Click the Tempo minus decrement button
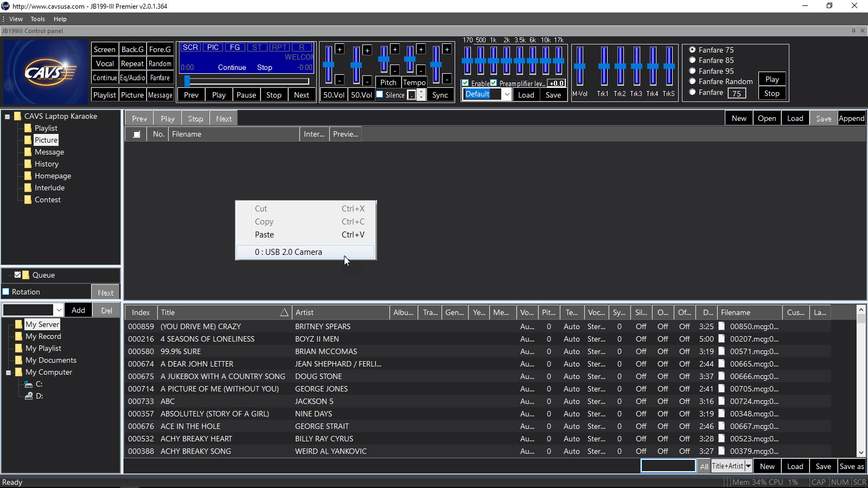The image size is (868, 488). (421, 69)
